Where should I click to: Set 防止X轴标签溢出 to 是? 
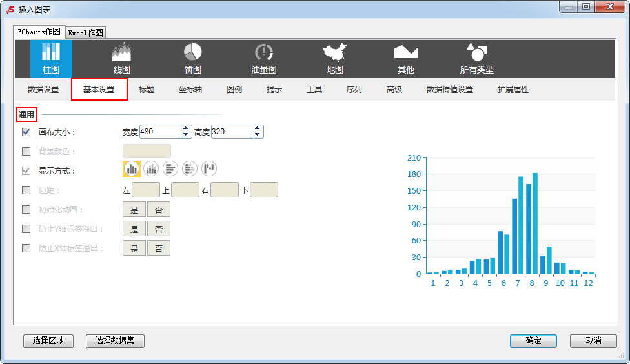[x=134, y=248]
